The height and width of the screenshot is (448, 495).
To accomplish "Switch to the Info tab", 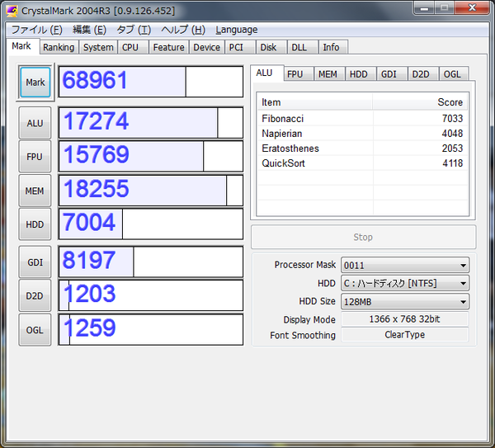I will click(333, 47).
